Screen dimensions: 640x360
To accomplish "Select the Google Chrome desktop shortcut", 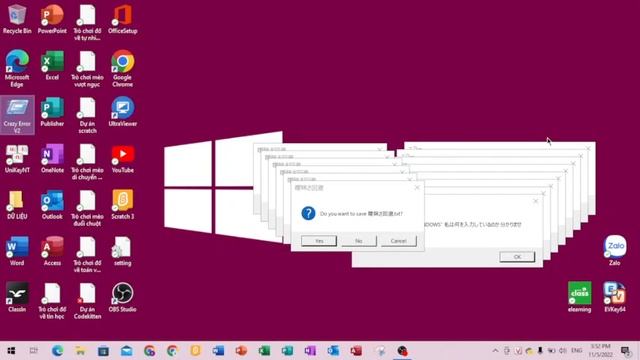I will pyautogui.click(x=122, y=69).
